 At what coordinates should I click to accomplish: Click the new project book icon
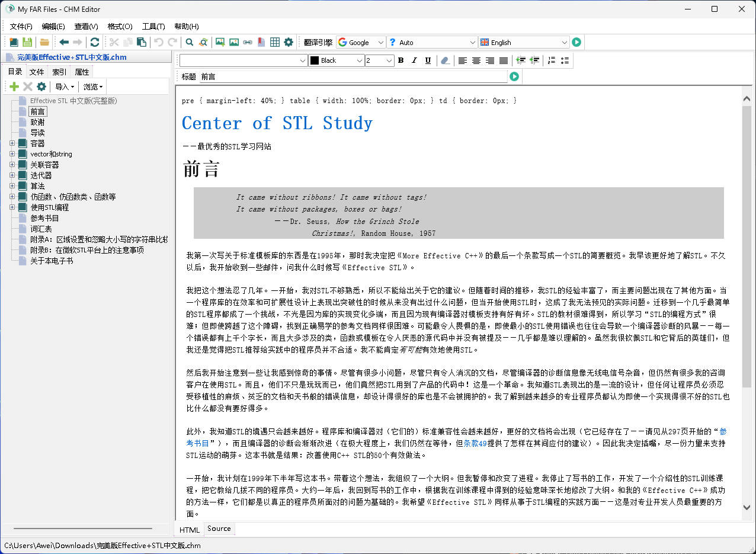pyautogui.click(x=14, y=42)
